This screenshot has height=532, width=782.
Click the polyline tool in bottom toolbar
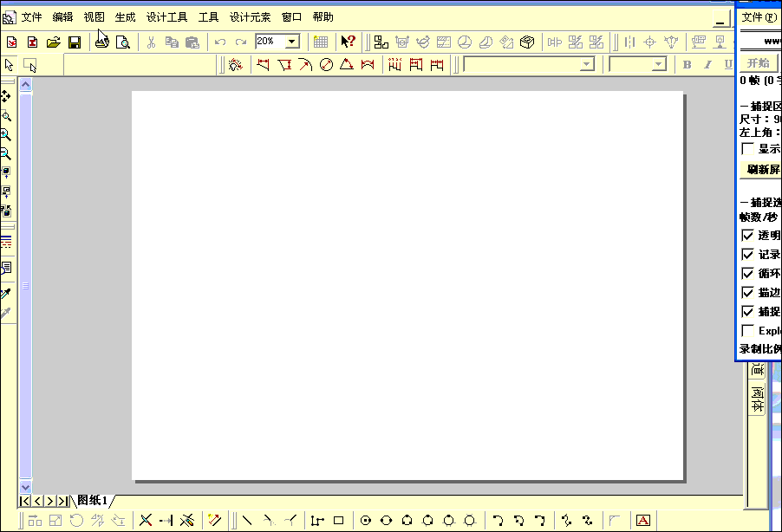click(x=317, y=521)
